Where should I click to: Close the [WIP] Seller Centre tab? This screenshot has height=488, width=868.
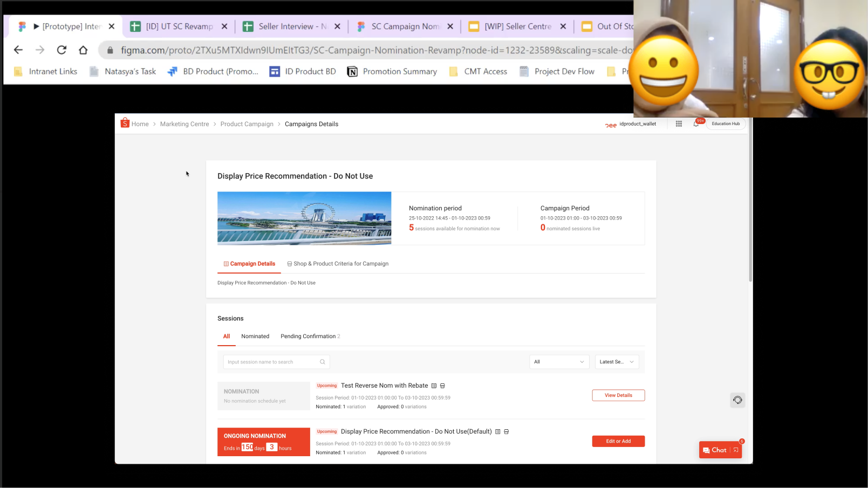tap(563, 26)
